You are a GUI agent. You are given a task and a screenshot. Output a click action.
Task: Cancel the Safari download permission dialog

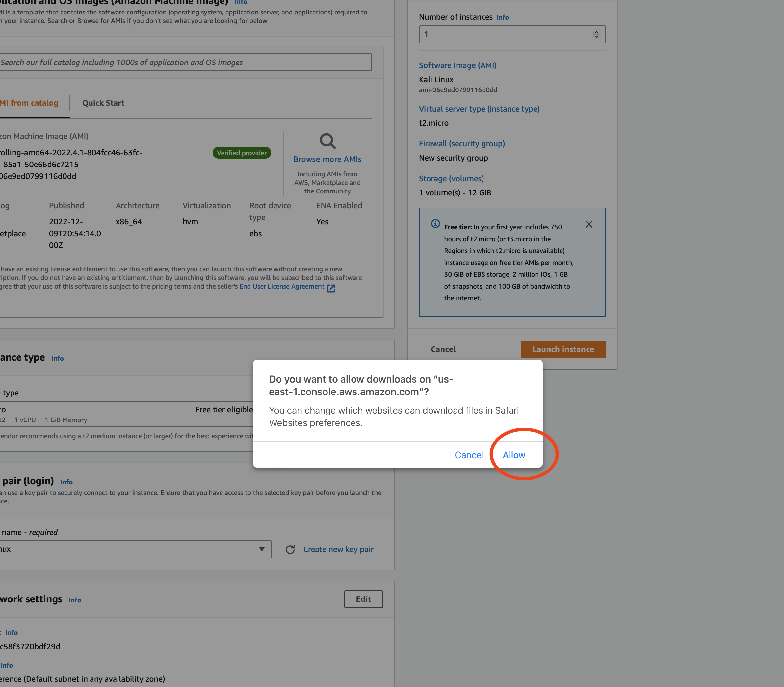(469, 455)
